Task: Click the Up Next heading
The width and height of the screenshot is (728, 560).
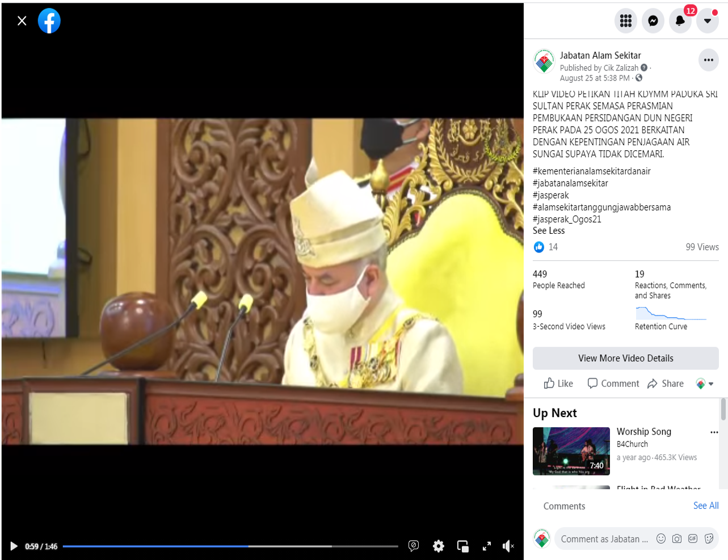Action: (555, 413)
